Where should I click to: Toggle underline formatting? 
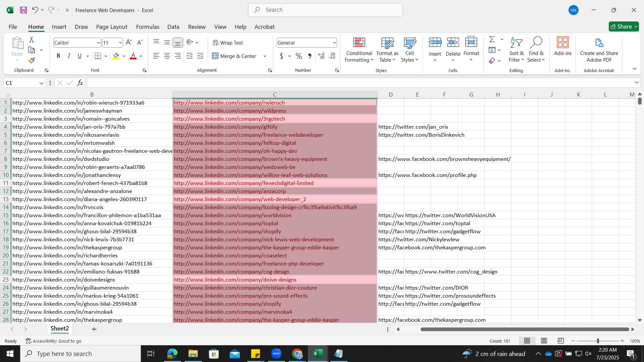pos(79,56)
